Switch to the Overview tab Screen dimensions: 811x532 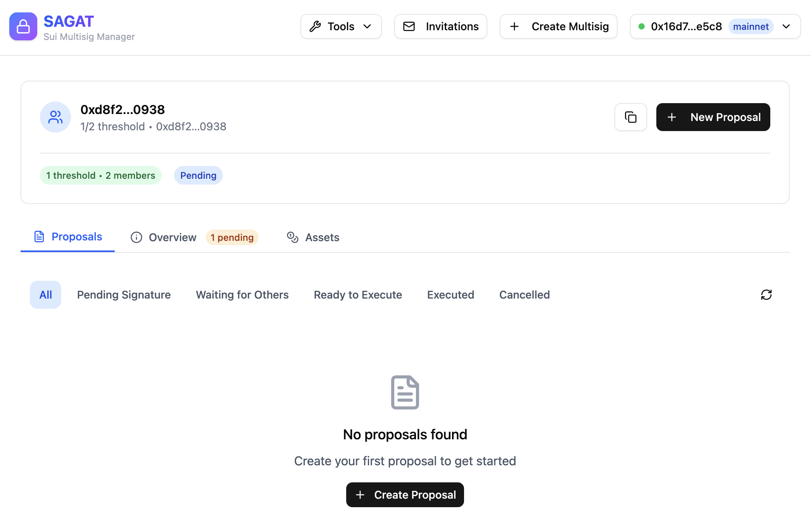pyautogui.click(x=172, y=237)
